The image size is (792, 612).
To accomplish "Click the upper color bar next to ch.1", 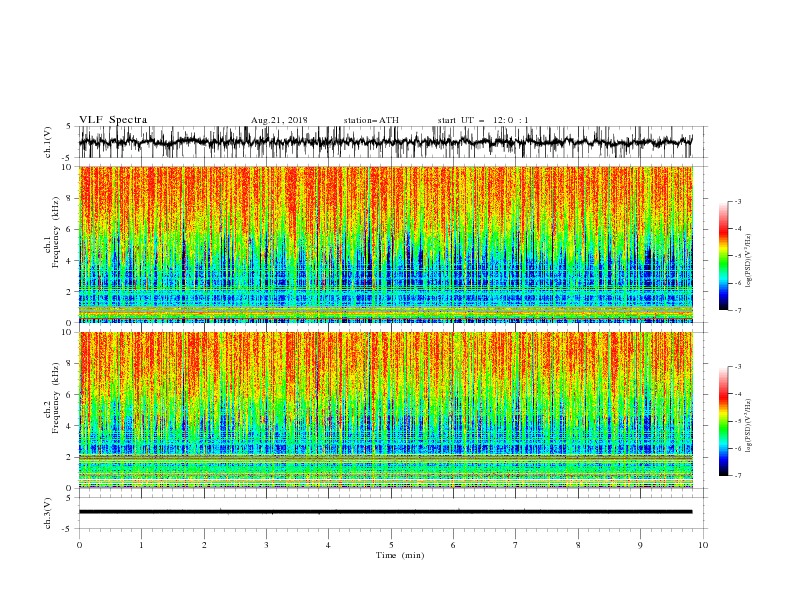I will click(723, 256).
